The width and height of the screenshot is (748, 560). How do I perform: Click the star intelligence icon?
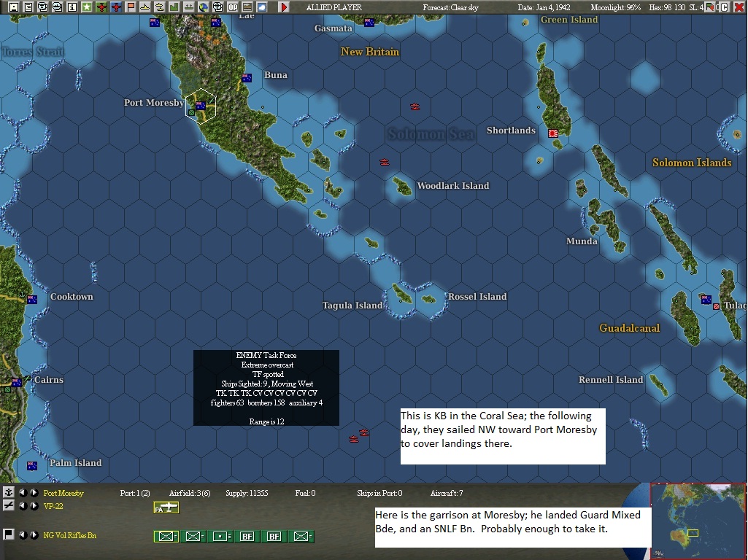click(86, 7)
